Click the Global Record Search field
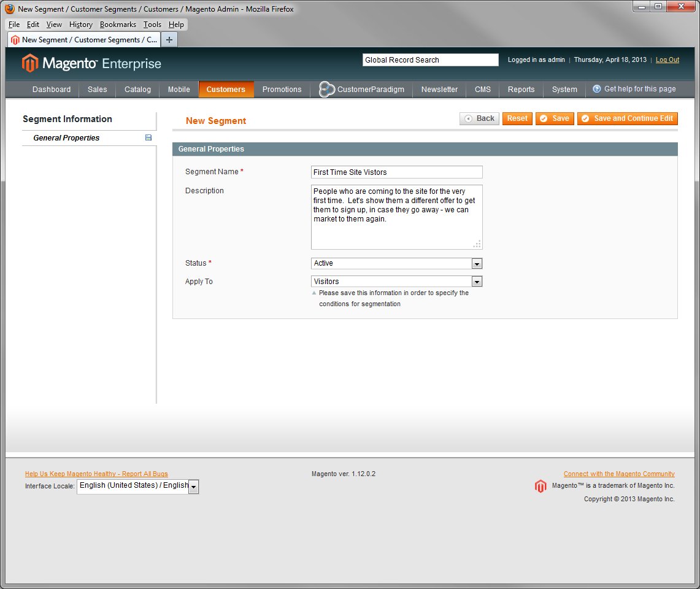Screen dimensions: 700x589 (430, 60)
